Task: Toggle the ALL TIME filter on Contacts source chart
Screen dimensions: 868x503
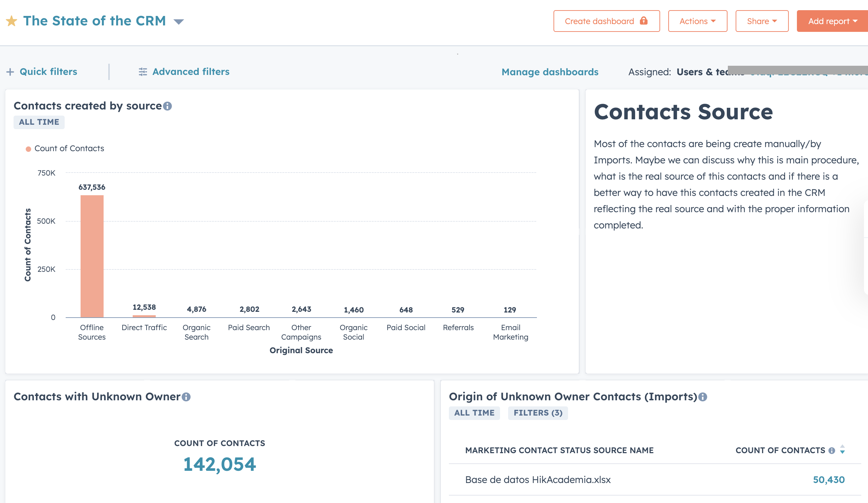Action: [x=38, y=122]
